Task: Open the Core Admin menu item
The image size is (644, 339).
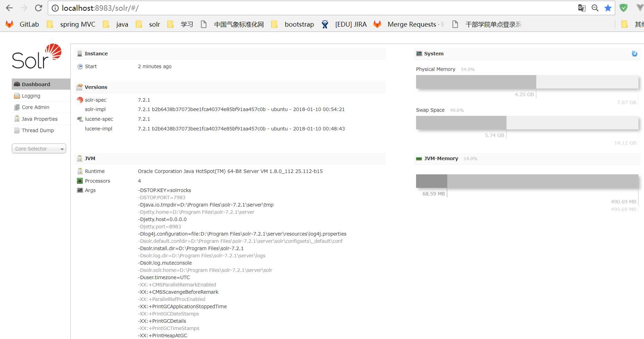Action: tap(41, 107)
